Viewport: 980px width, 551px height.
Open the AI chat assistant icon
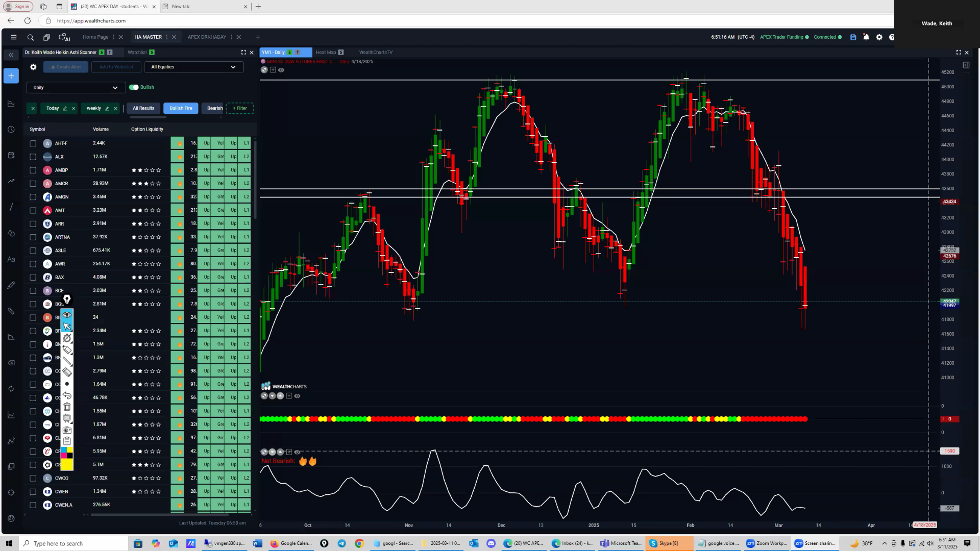tap(64, 37)
